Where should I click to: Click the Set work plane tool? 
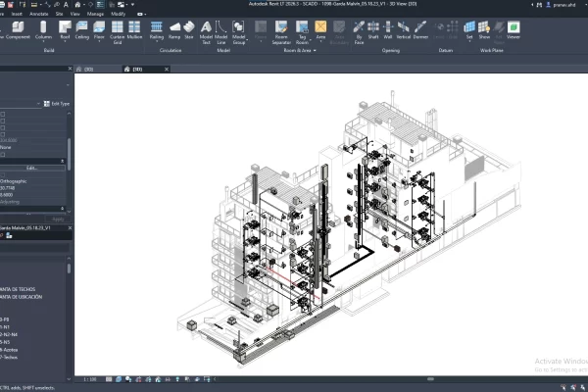pyautogui.click(x=469, y=30)
